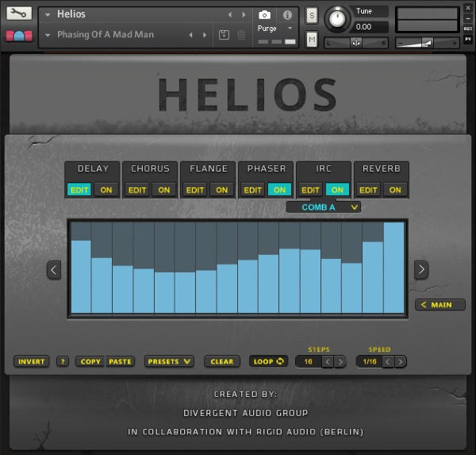Click the Paste button
The image size is (476, 455).
point(120,361)
